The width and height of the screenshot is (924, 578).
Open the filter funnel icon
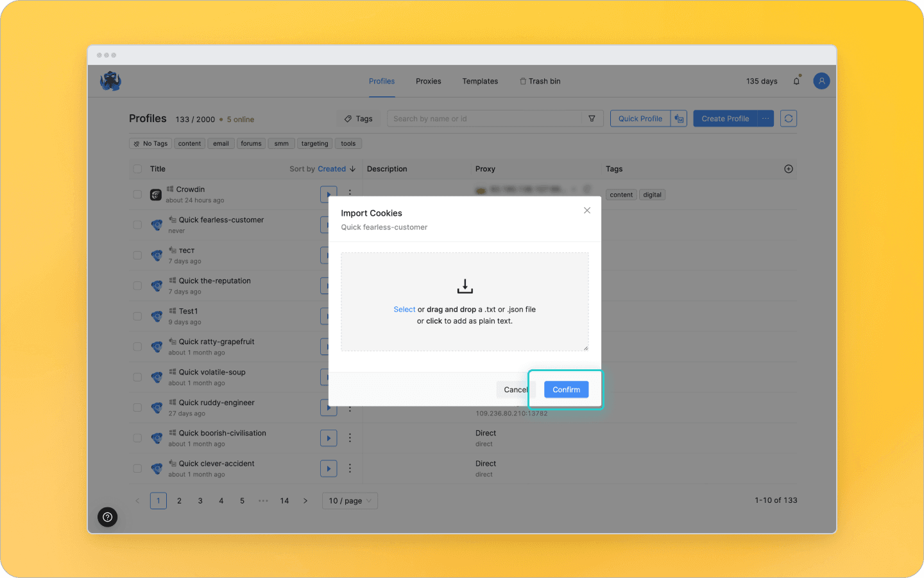point(592,119)
